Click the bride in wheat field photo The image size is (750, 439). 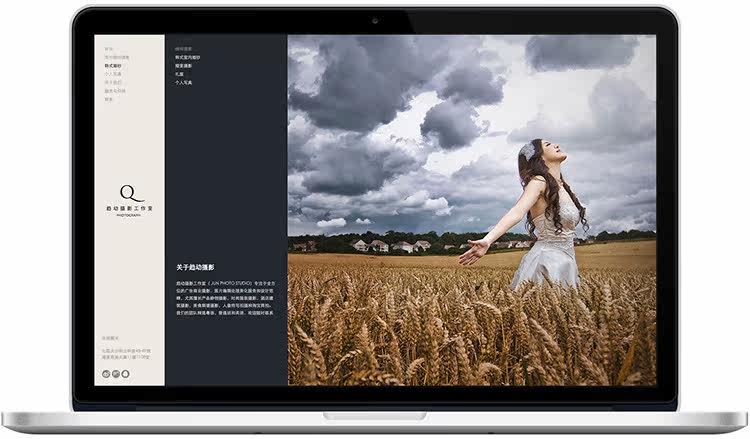pyautogui.click(x=470, y=210)
